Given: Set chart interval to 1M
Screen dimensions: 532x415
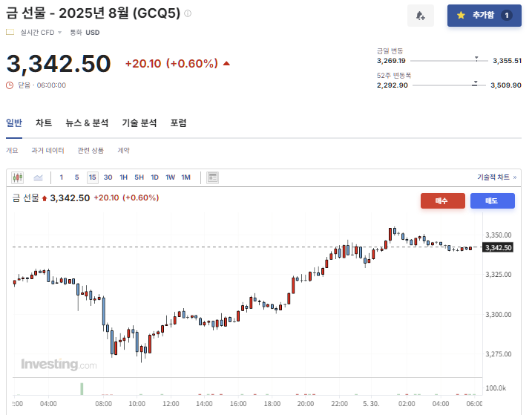Looking at the screenshot, I should pyautogui.click(x=186, y=177).
